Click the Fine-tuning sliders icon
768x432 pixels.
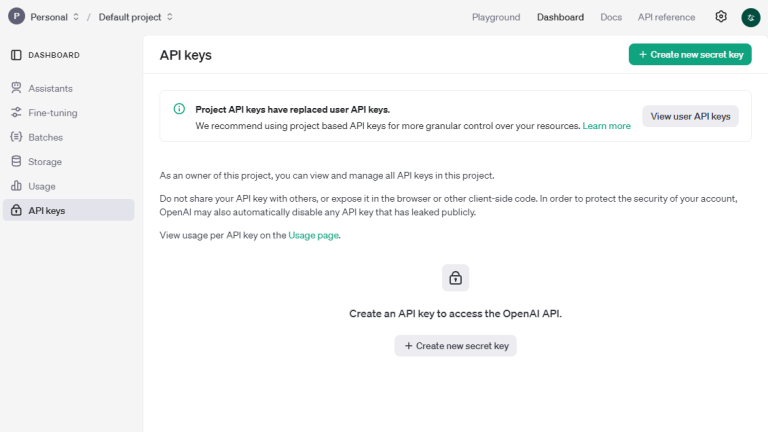[x=16, y=113]
